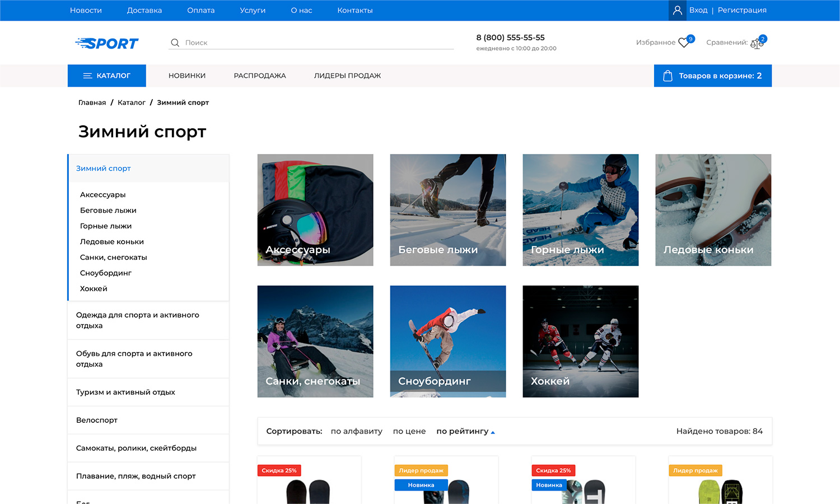The height and width of the screenshot is (504, 840).
Task: Select Горные лыжи in sidebar
Action: (106, 226)
